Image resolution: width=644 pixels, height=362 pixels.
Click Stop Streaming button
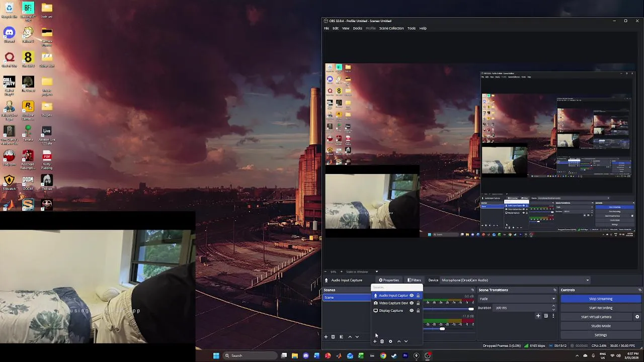point(601,299)
